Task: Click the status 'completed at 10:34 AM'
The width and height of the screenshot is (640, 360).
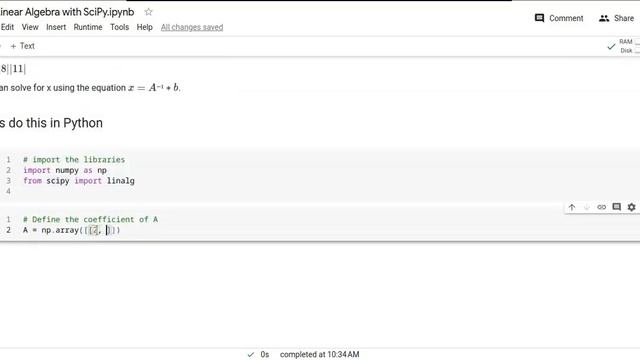Action: (320, 354)
